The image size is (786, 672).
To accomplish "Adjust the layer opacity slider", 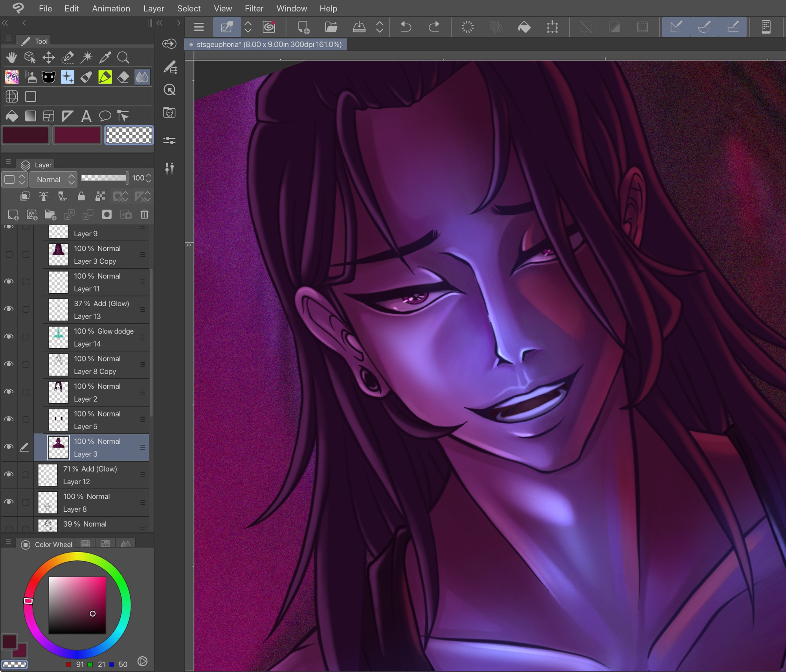I will coord(105,178).
